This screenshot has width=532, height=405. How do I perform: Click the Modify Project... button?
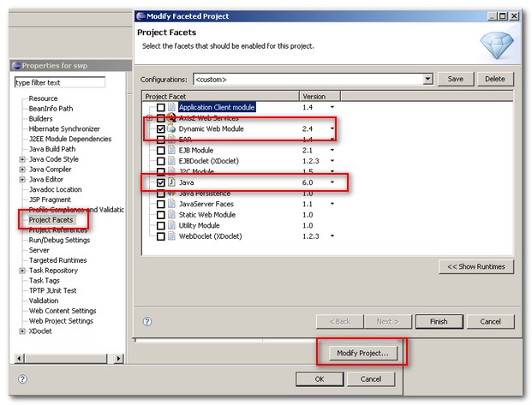[362, 353]
